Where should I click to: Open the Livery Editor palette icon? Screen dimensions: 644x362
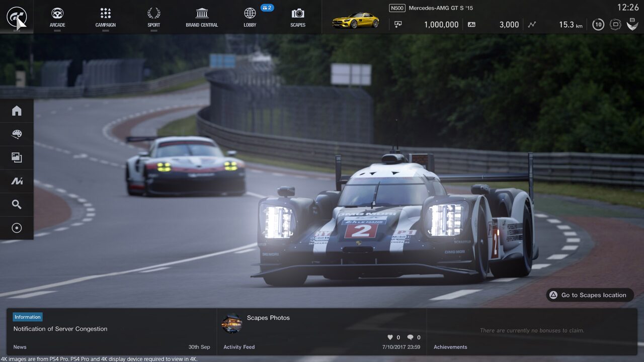click(x=17, y=134)
